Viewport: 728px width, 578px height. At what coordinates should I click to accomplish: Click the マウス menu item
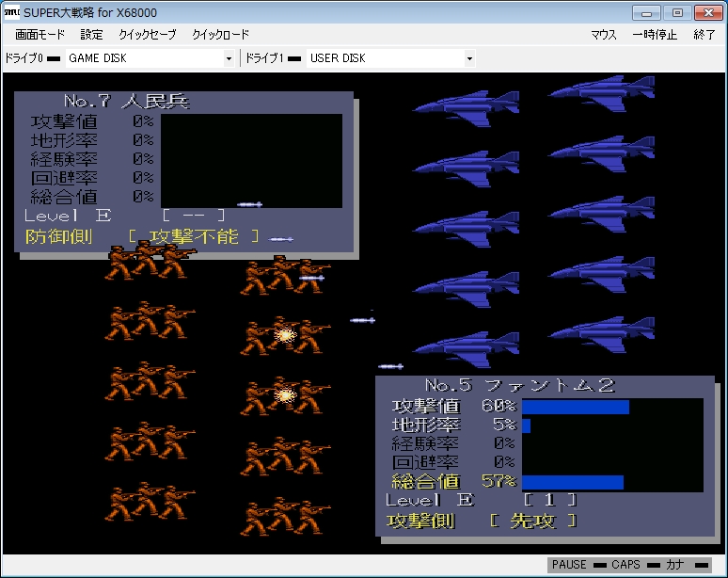point(604,35)
